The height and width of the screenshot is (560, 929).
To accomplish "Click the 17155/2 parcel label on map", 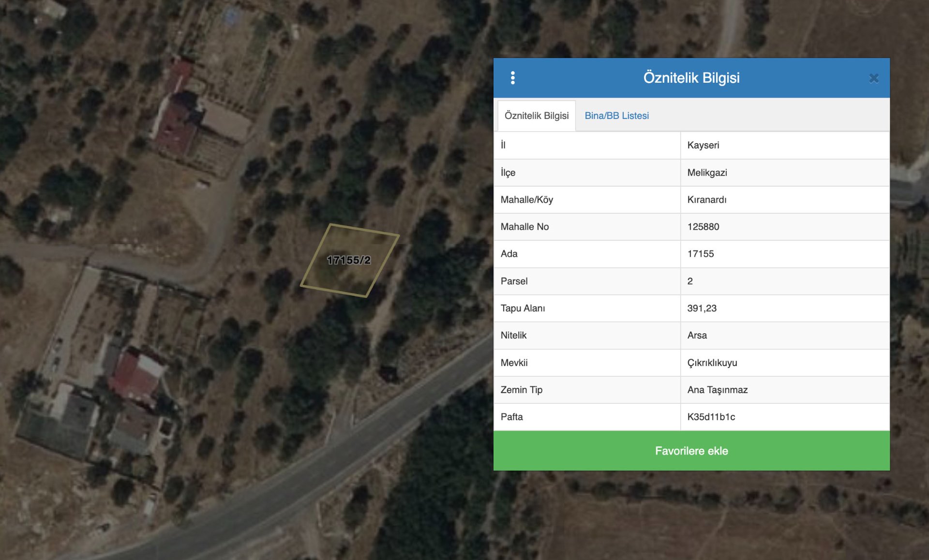I will [x=348, y=260].
